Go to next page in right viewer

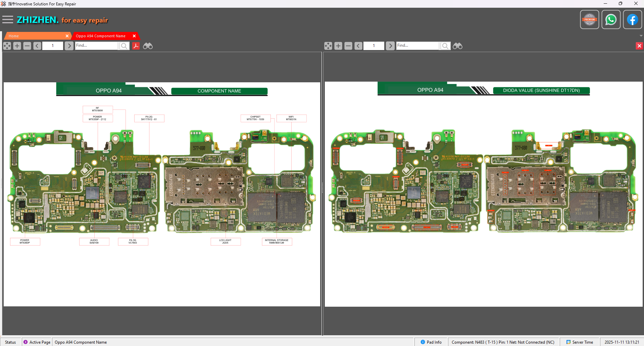click(x=390, y=46)
